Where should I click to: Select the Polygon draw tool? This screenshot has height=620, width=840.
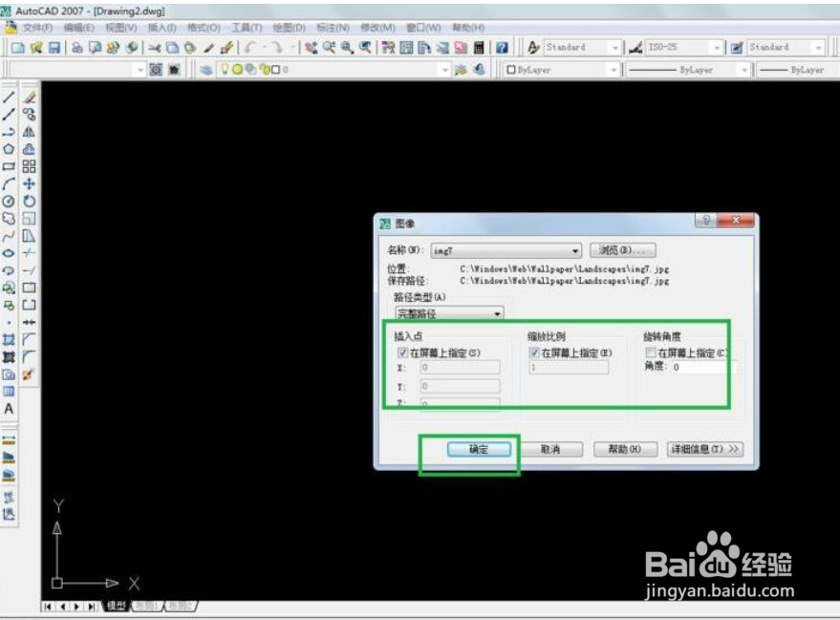tap(9, 149)
